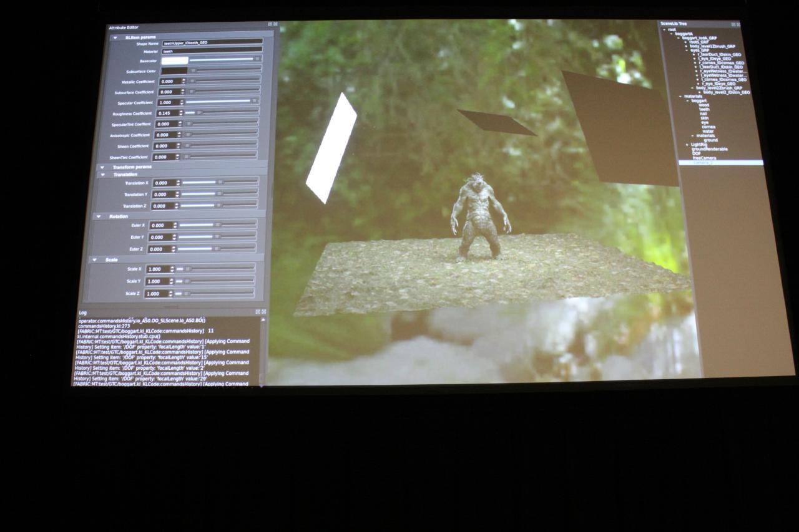This screenshot has height=532, width=799.
Task: Select the wood material
Action: (x=704, y=105)
